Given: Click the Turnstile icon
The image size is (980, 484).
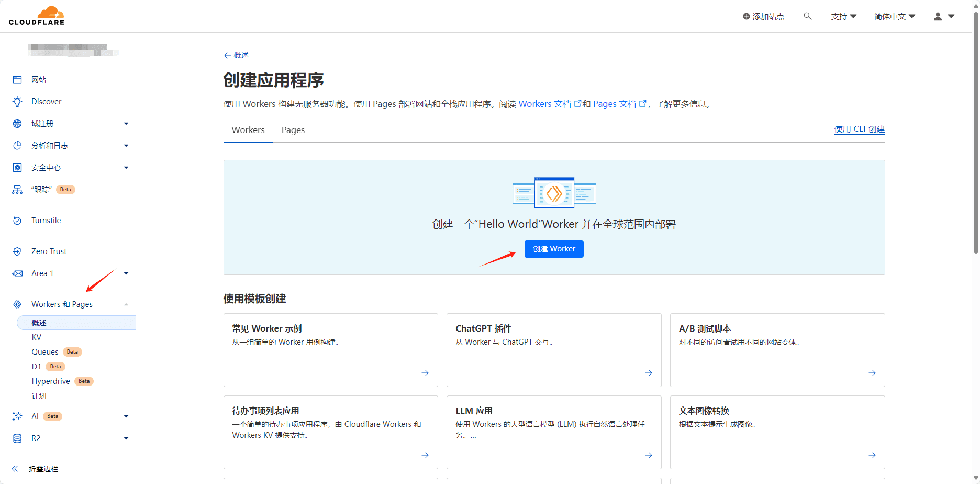Looking at the screenshot, I should [17, 221].
